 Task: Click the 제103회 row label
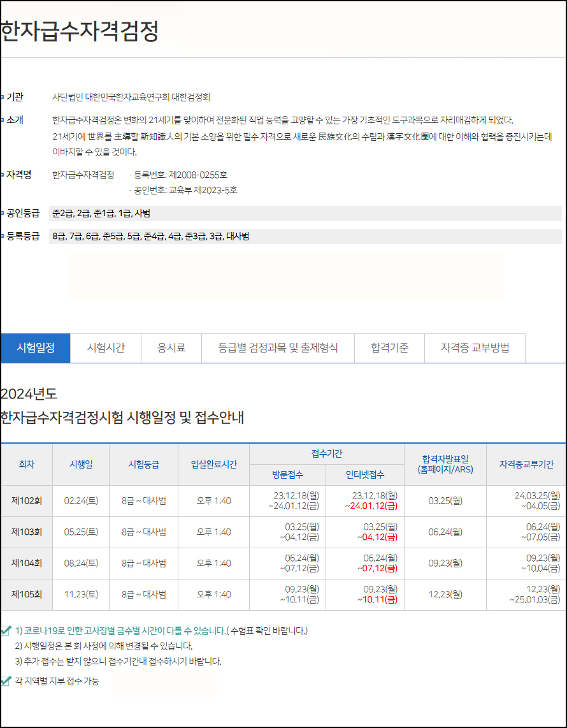tap(27, 532)
